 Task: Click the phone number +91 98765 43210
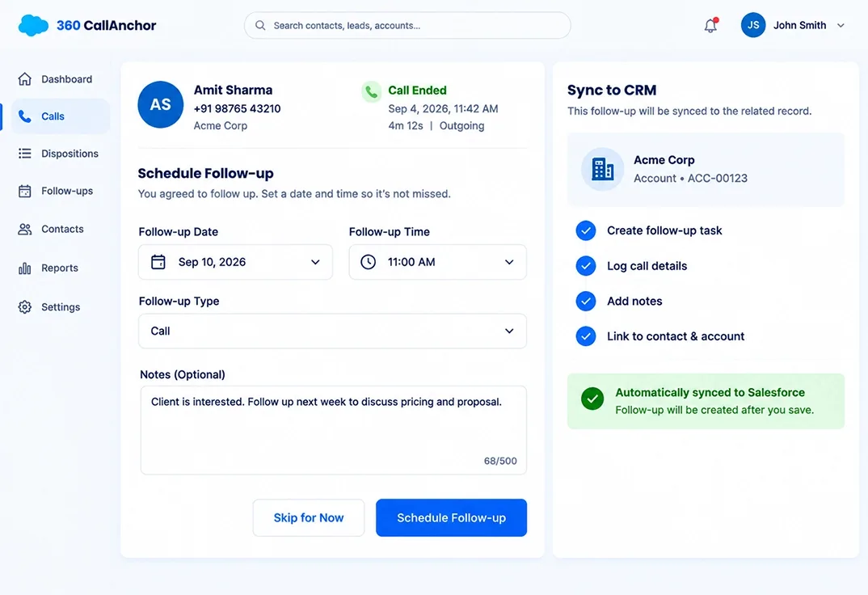pos(237,108)
